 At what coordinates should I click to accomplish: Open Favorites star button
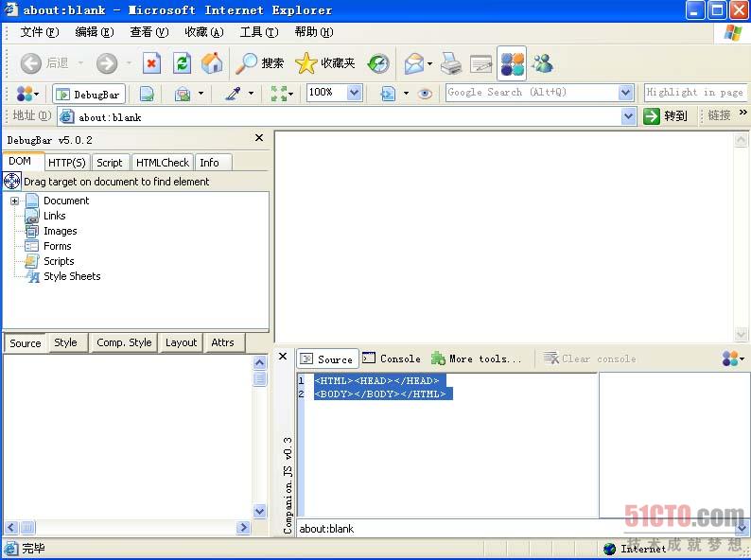pyautogui.click(x=325, y=63)
